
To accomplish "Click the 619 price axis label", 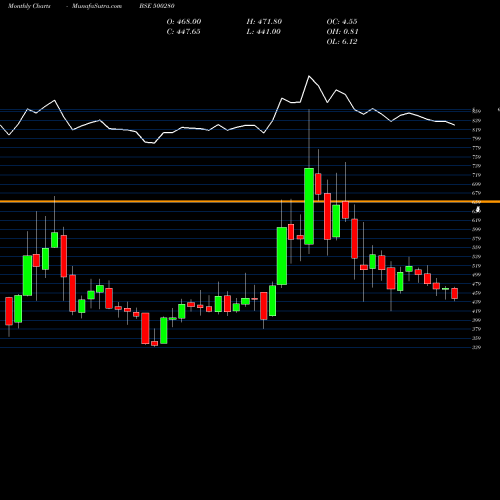I will (x=477, y=220).
